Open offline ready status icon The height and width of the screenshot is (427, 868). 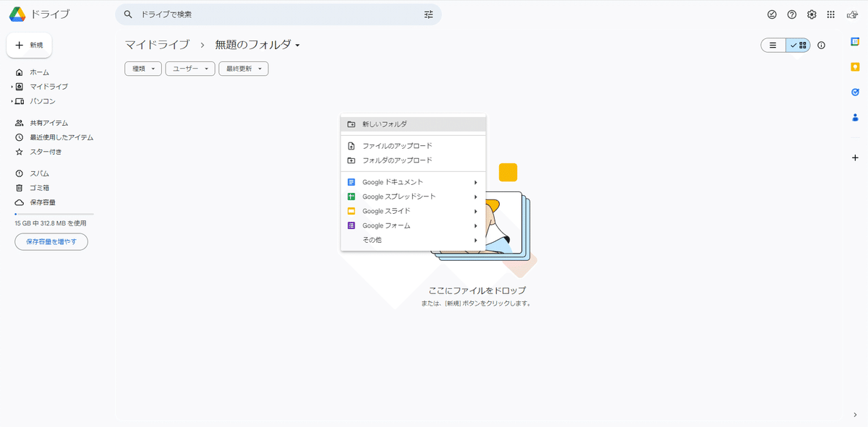click(x=772, y=14)
